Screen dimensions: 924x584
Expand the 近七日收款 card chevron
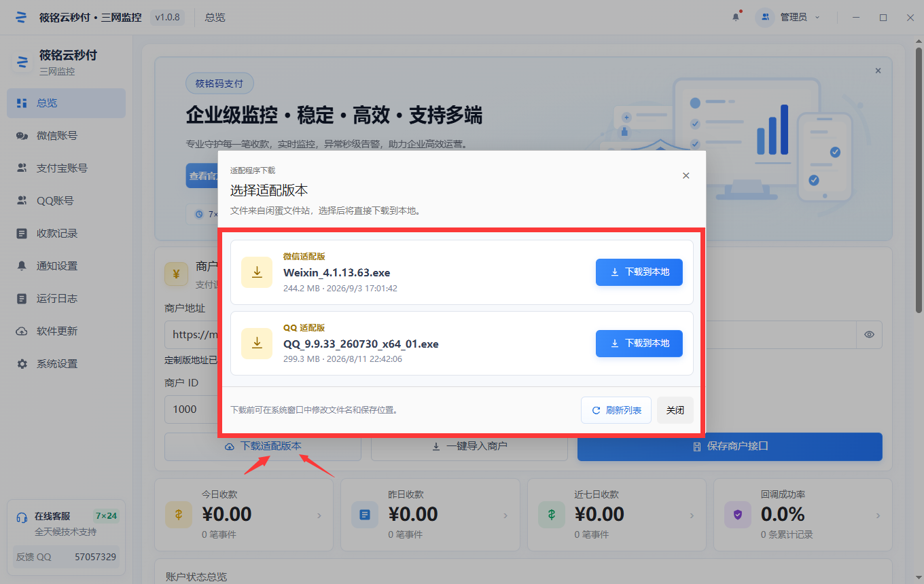(x=692, y=516)
